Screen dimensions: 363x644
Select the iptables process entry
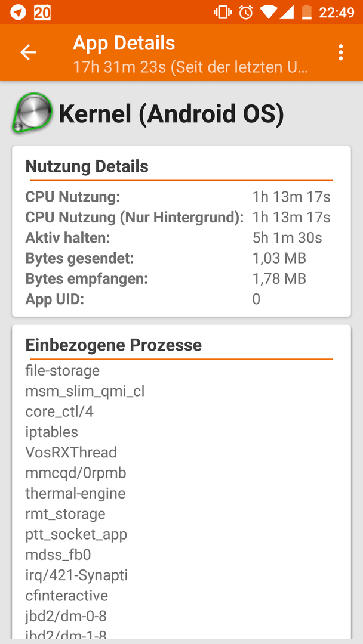click(52, 432)
